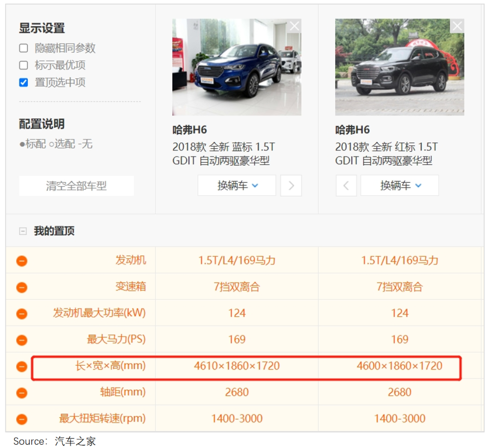Remove the 发动机 row from pinned items
Viewport: 491px width, 448px height.
pyautogui.click(x=22, y=261)
